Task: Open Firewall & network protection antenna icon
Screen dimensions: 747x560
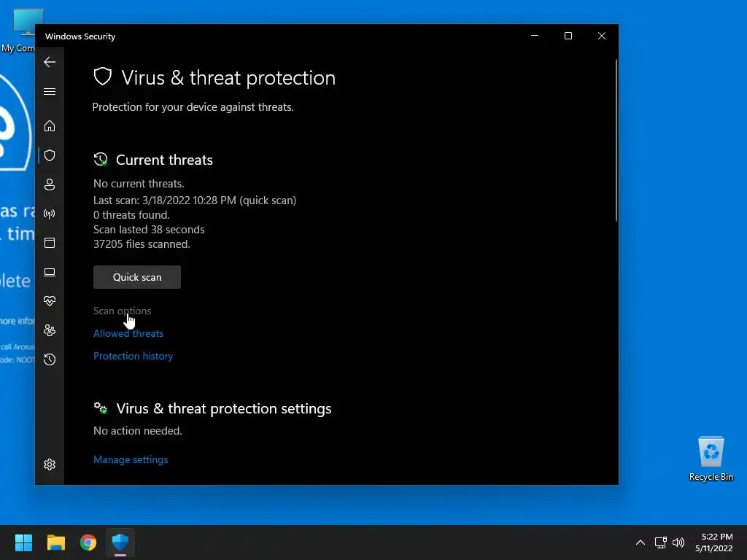Action: (50, 214)
